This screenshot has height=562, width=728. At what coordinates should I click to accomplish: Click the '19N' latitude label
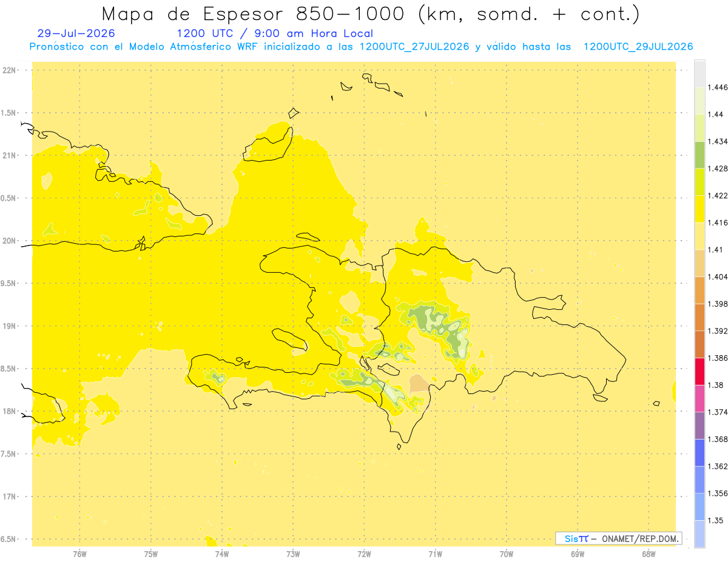point(10,326)
